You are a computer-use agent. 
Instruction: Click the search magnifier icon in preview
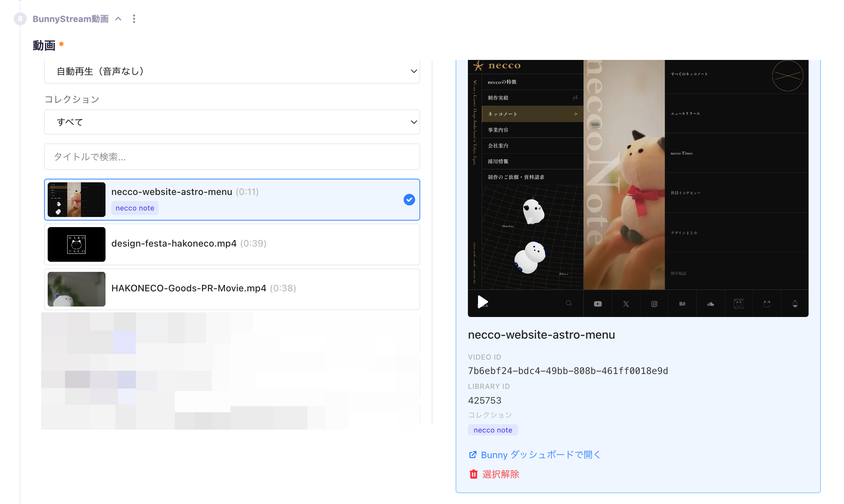tap(569, 303)
